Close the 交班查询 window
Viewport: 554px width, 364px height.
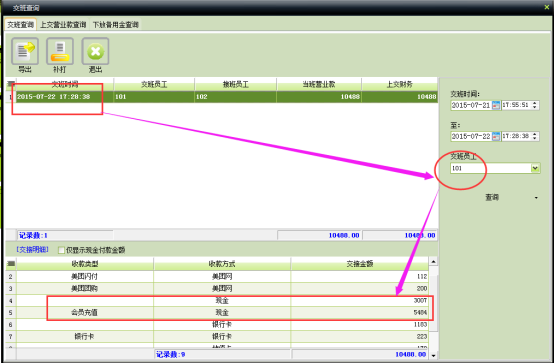click(x=547, y=7)
